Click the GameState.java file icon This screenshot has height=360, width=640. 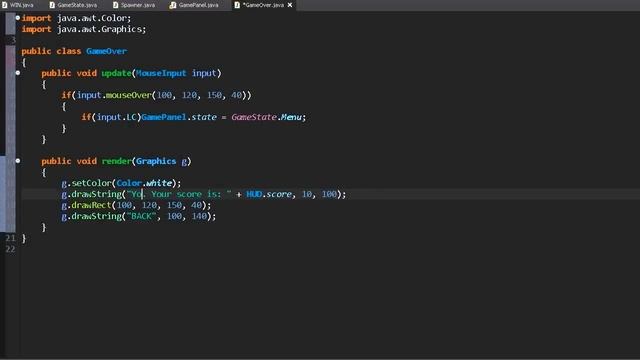click(x=52, y=5)
